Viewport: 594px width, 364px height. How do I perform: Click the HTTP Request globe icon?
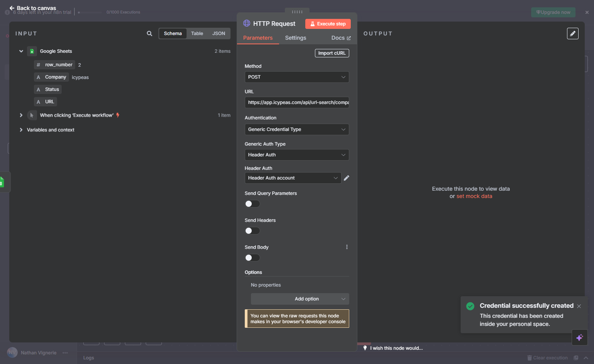click(x=247, y=23)
